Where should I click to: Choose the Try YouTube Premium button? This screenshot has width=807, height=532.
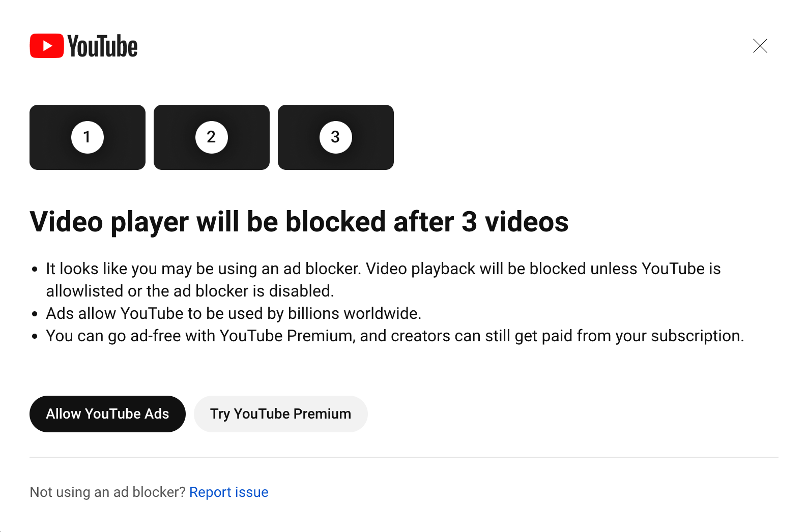click(x=281, y=414)
